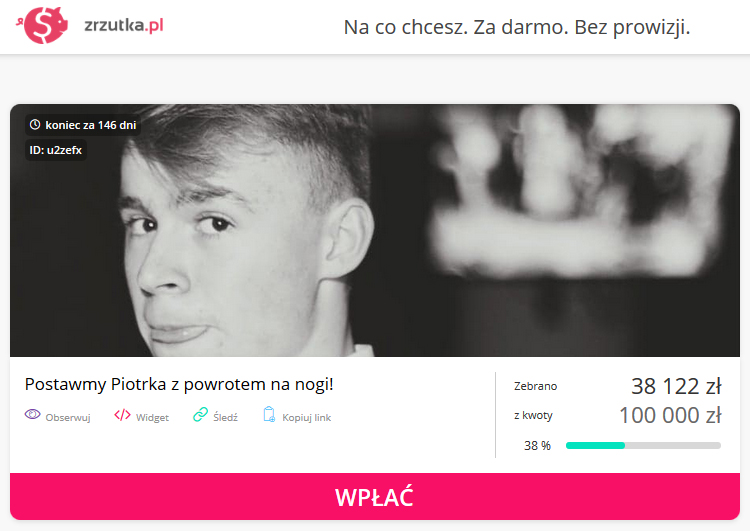Click the 'koniec za 146 dni' badge
The image size is (750, 531).
tap(83, 125)
